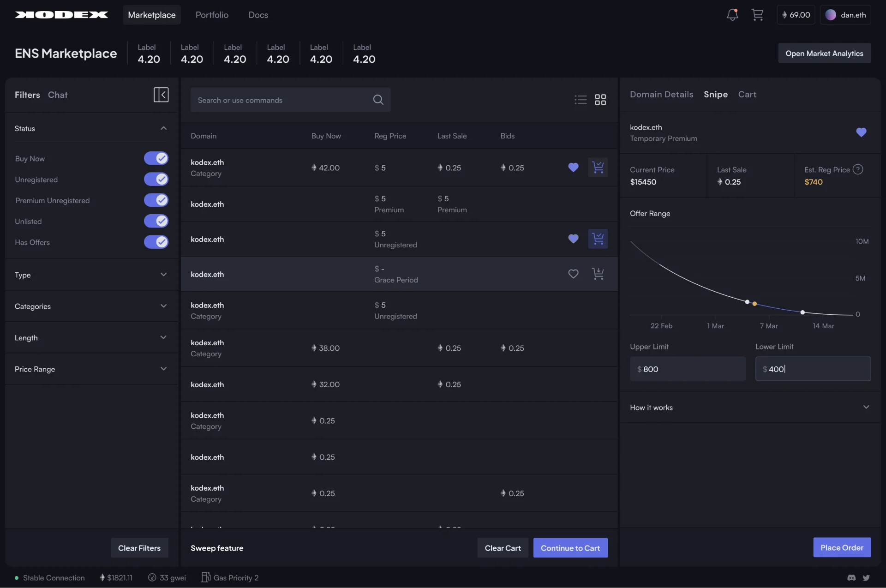Open the notifications bell
The image size is (886, 588).
732,15
